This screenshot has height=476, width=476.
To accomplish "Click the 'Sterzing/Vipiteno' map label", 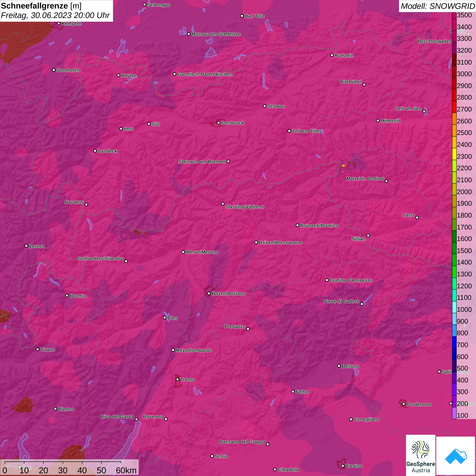I will [245, 207].
